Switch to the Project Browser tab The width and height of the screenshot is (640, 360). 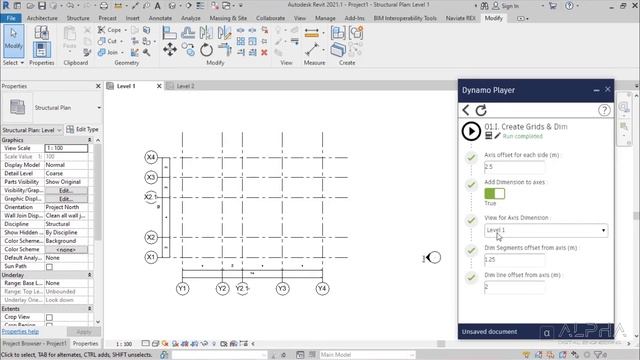click(34, 344)
